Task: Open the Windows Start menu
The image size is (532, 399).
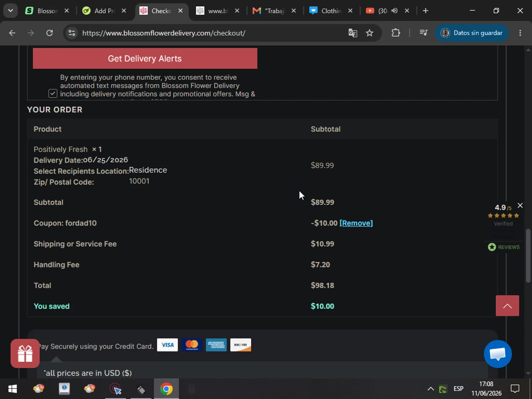Action: point(12,389)
